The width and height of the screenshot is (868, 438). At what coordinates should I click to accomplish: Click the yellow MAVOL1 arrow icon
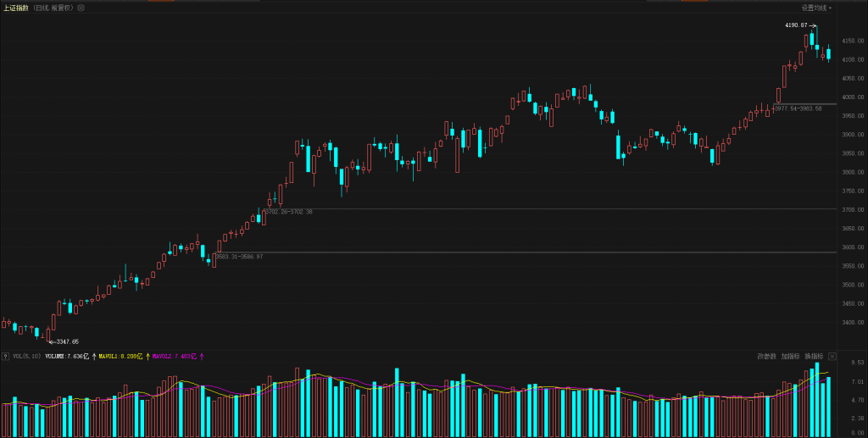coord(147,357)
